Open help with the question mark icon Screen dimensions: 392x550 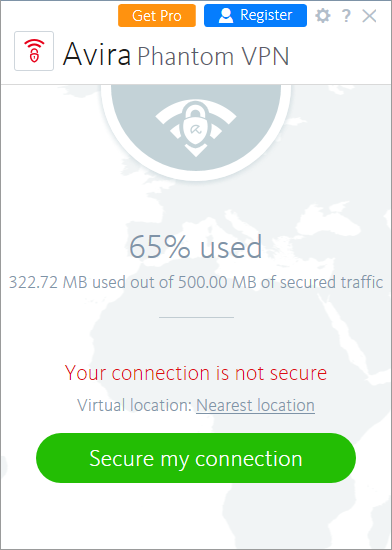[346, 16]
